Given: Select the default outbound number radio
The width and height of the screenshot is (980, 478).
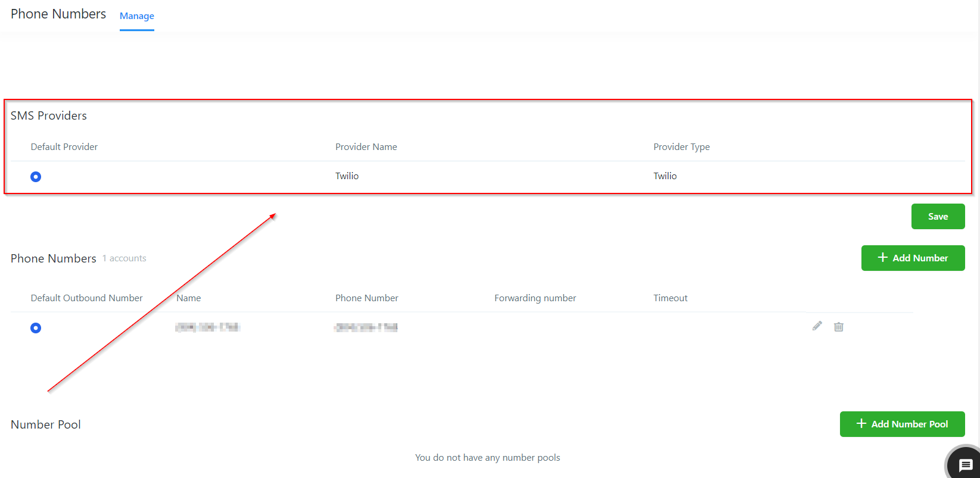Looking at the screenshot, I should pos(36,328).
